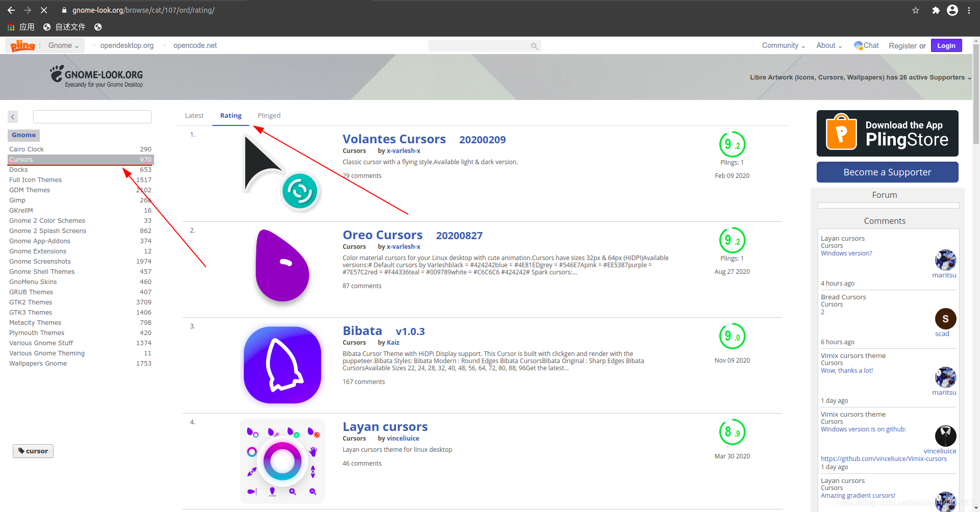980x512 pixels.
Task: Click Become a Supporter button
Action: (x=887, y=172)
